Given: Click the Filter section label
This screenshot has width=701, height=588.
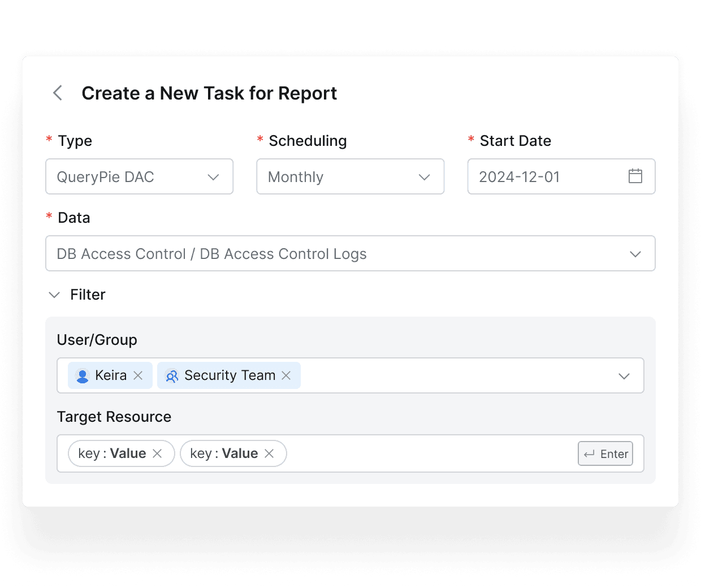Looking at the screenshot, I should click(88, 295).
